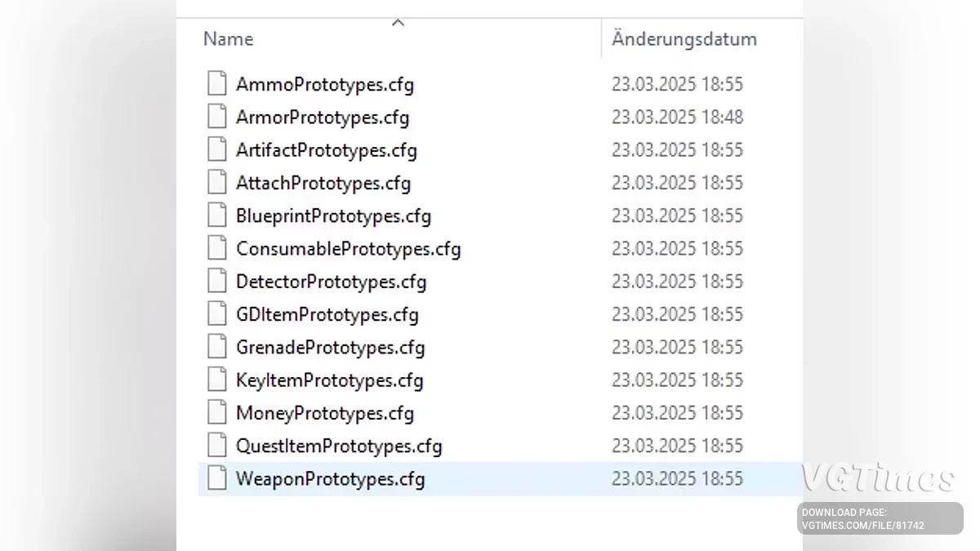The width and height of the screenshot is (980, 551).
Task: Click the GDItemPrototypes.cfg file icon
Action: click(x=216, y=313)
